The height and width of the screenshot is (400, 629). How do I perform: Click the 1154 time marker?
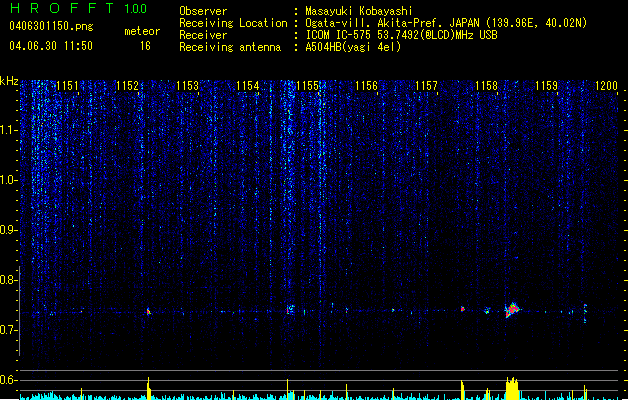pos(247,86)
